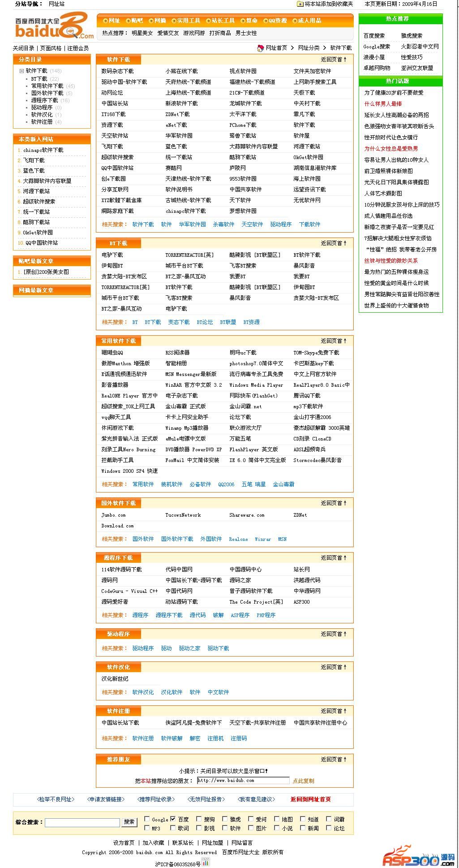Click the CNZZ statistics chart icon
The width and height of the screenshot is (459, 868).
pos(206,862)
